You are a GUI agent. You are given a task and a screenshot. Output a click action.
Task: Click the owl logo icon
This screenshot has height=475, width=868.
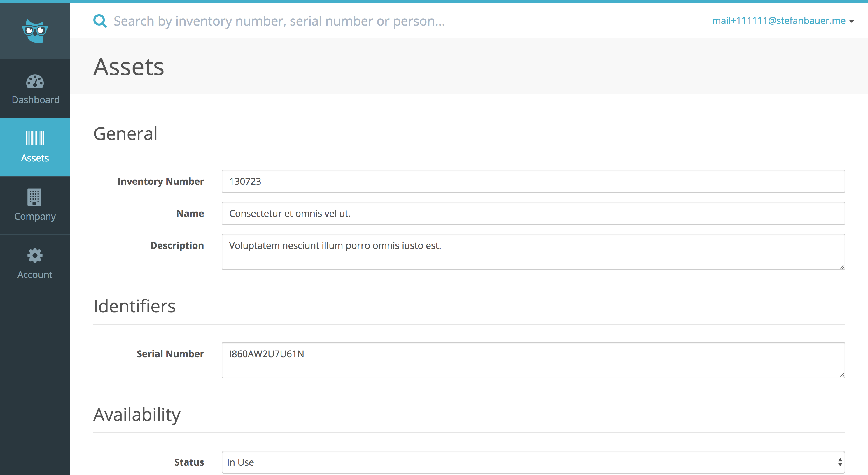tap(35, 31)
